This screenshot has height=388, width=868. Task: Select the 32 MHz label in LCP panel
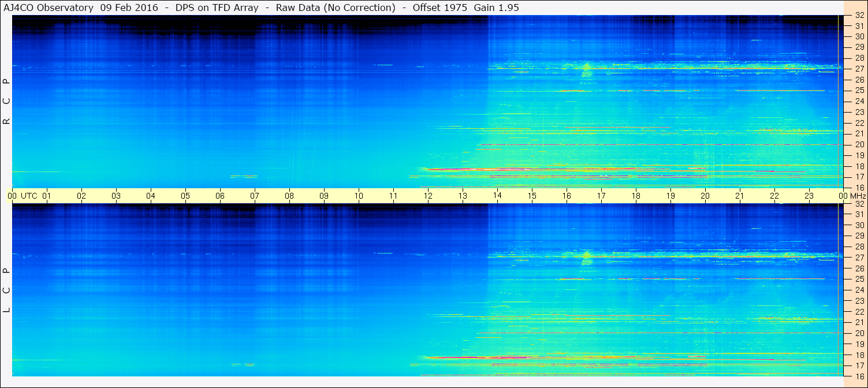(x=859, y=204)
